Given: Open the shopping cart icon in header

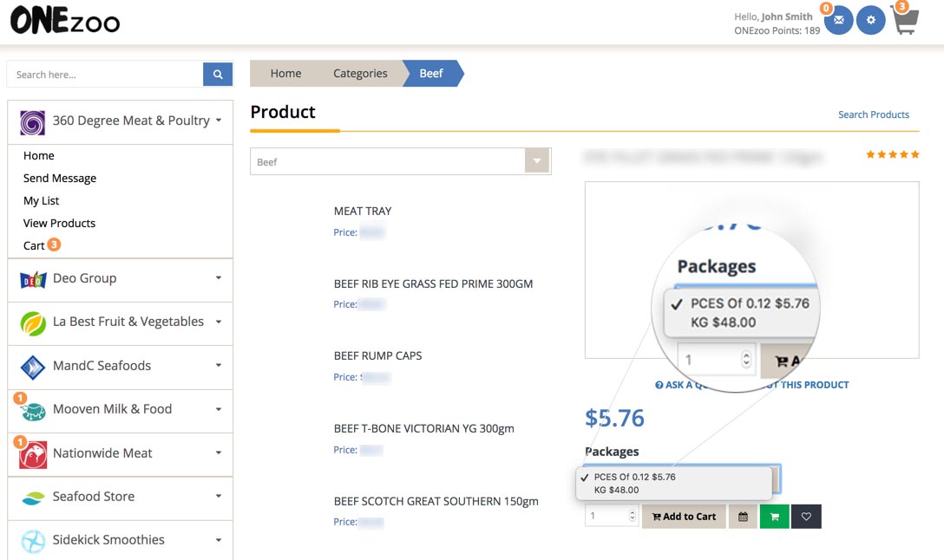Looking at the screenshot, I should (905, 20).
